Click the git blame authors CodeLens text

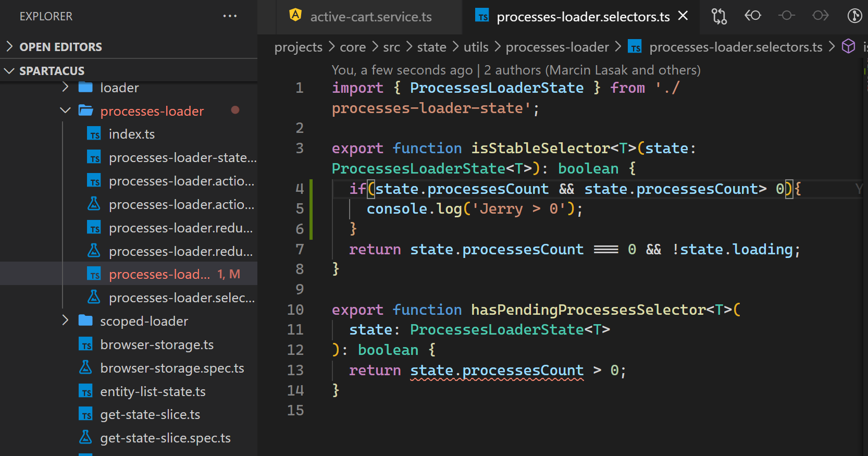click(x=516, y=70)
